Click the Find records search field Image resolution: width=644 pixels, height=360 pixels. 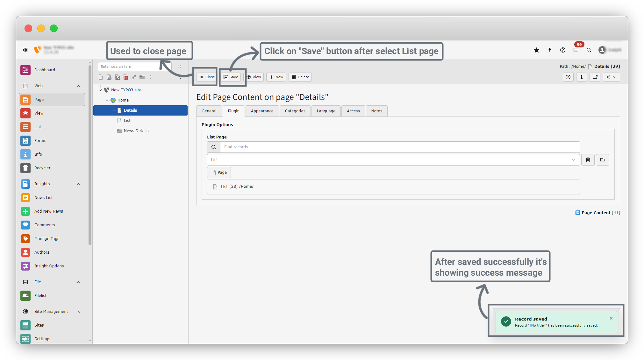pyautogui.click(x=399, y=147)
